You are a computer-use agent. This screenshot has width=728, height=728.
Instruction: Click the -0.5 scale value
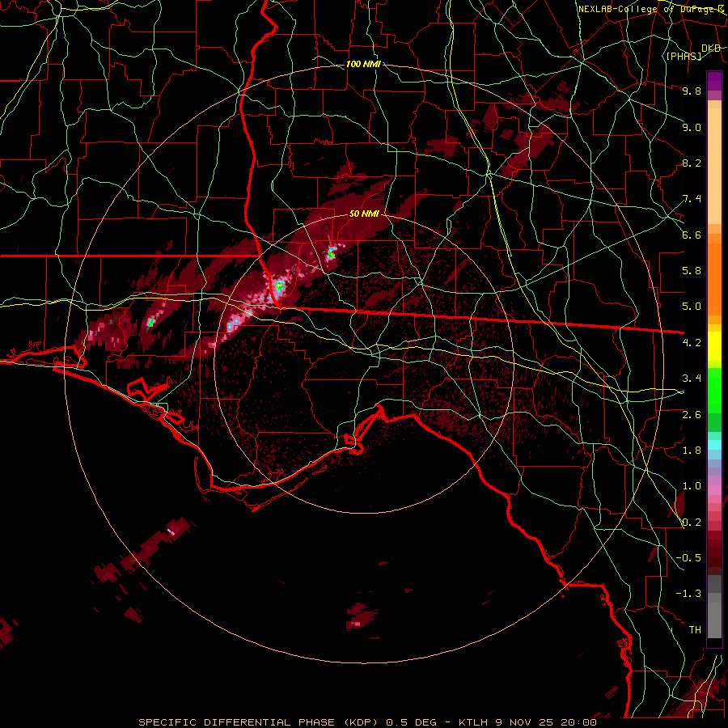(x=688, y=558)
